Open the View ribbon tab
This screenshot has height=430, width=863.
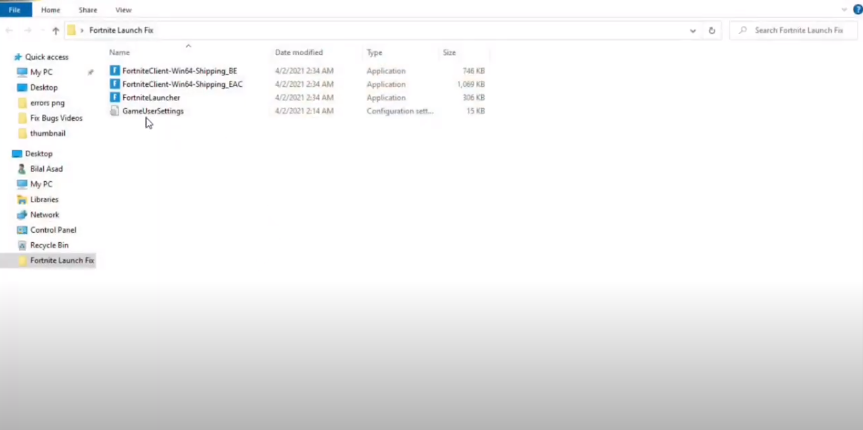click(x=123, y=10)
